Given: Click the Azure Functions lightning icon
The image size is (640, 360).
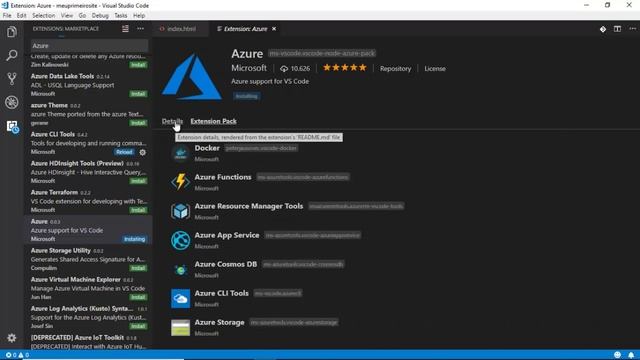Looking at the screenshot, I should point(180,182).
